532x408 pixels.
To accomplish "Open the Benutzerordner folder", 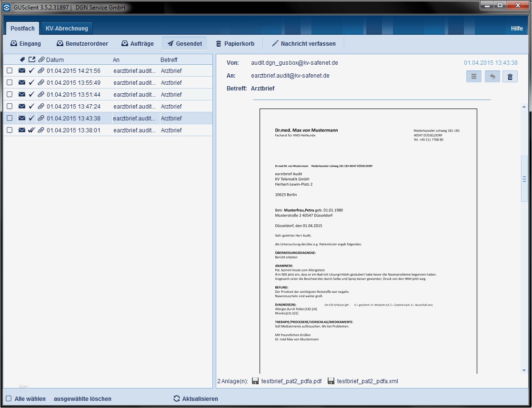I will point(82,44).
